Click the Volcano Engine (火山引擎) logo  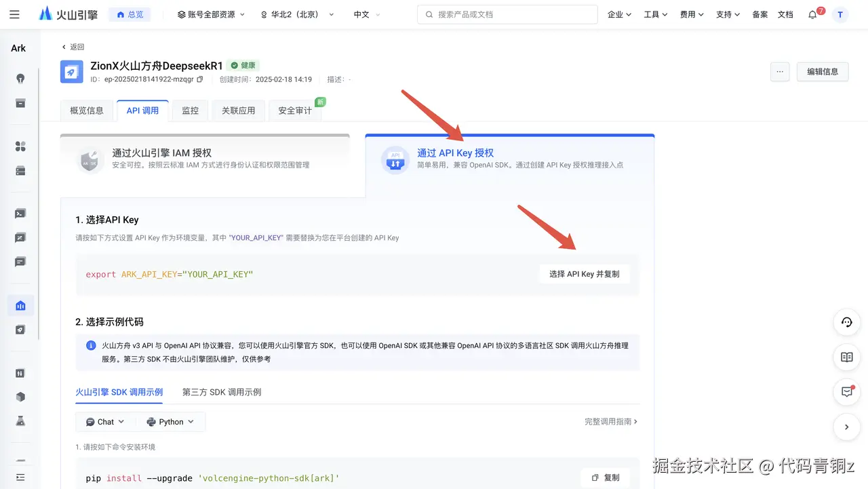(68, 14)
